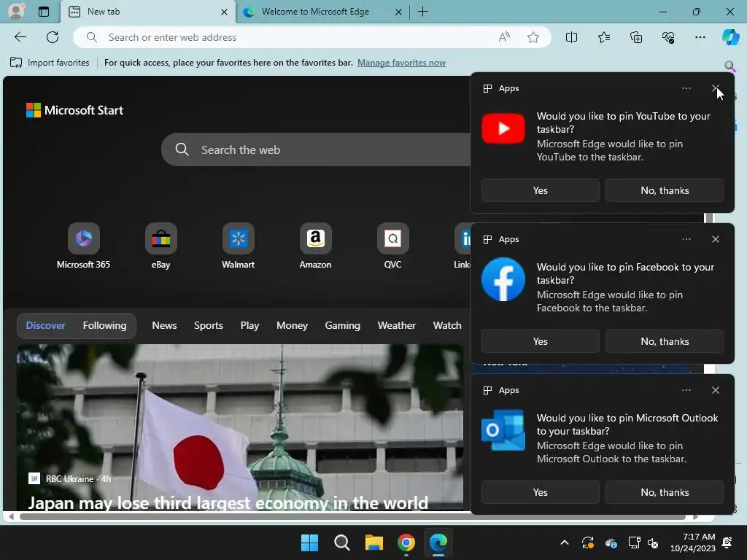Go back using the back arrow
Image resolution: width=747 pixels, height=560 pixels.
click(20, 37)
